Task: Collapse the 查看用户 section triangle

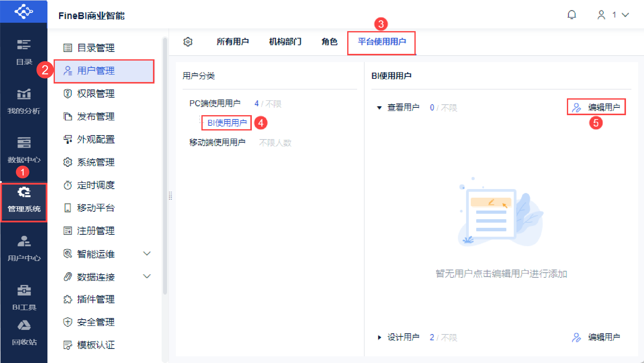Action: 379,108
